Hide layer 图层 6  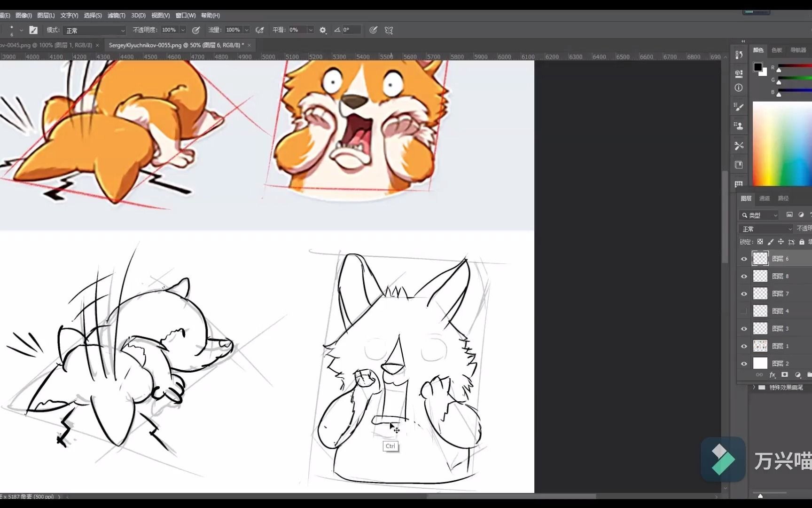(744, 259)
